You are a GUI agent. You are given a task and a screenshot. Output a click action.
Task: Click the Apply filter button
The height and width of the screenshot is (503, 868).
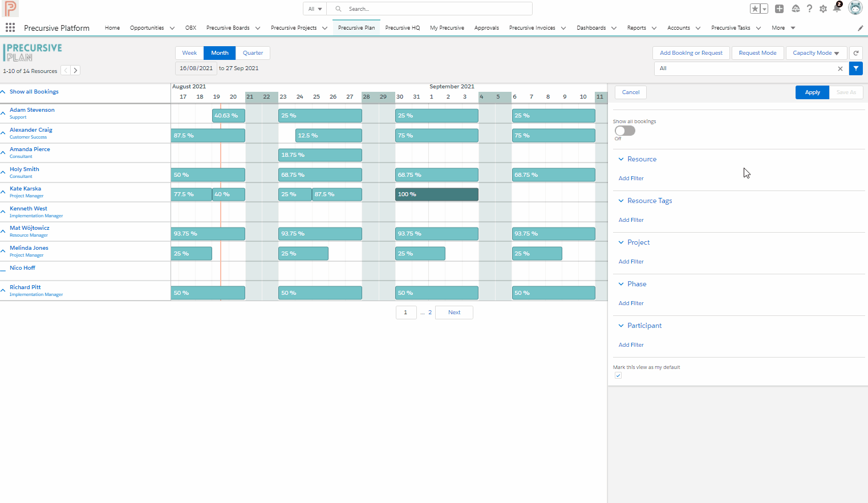click(812, 92)
